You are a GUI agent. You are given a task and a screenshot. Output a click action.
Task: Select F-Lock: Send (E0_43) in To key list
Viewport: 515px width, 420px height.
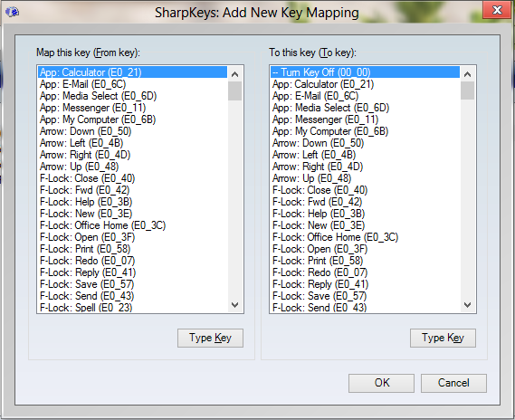(x=366, y=308)
